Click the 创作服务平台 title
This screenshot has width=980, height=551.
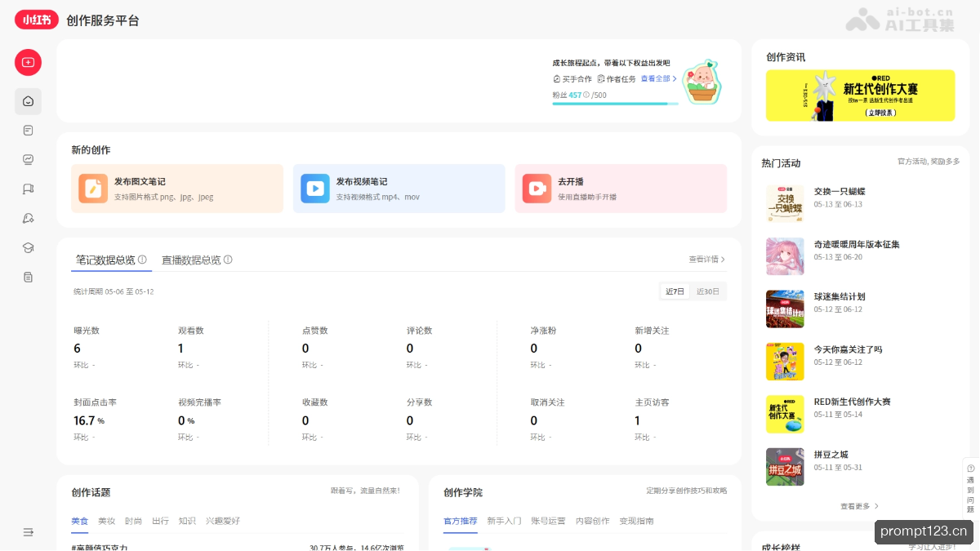pyautogui.click(x=103, y=20)
